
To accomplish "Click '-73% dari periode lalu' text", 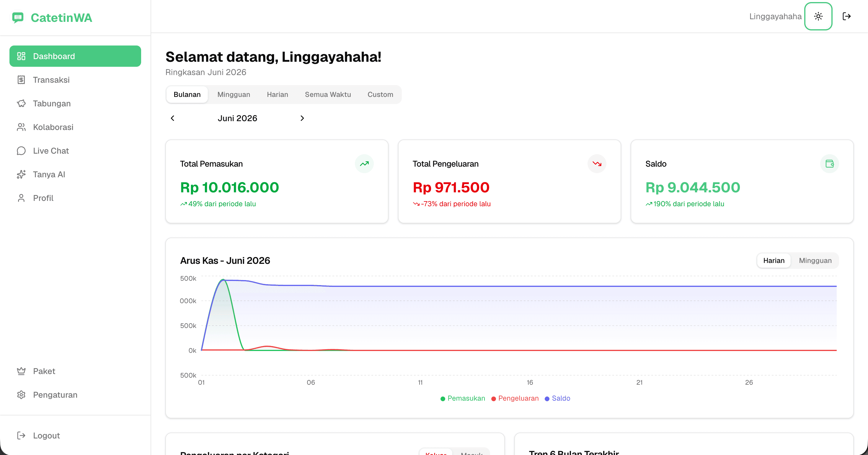I will click(456, 204).
